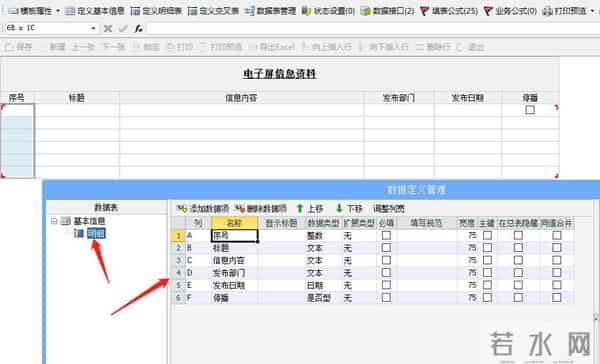
Task: Open 填表公式(25) formulas
Action: 448,11
